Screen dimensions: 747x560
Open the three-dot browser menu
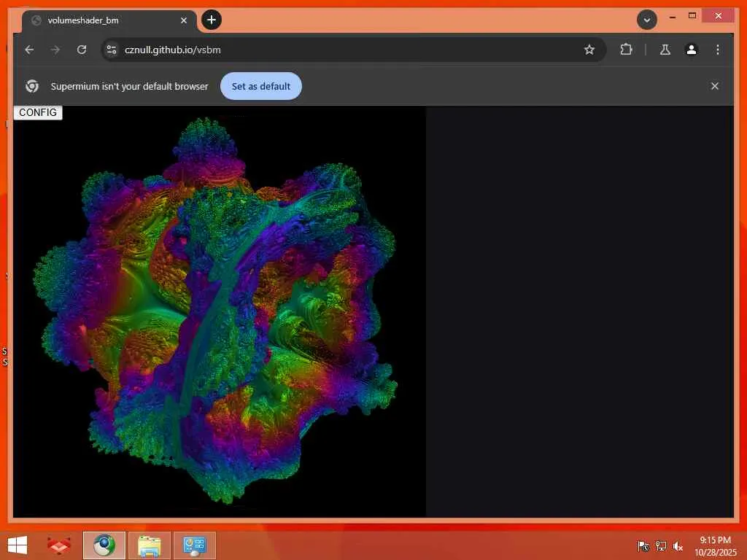[x=718, y=50]
